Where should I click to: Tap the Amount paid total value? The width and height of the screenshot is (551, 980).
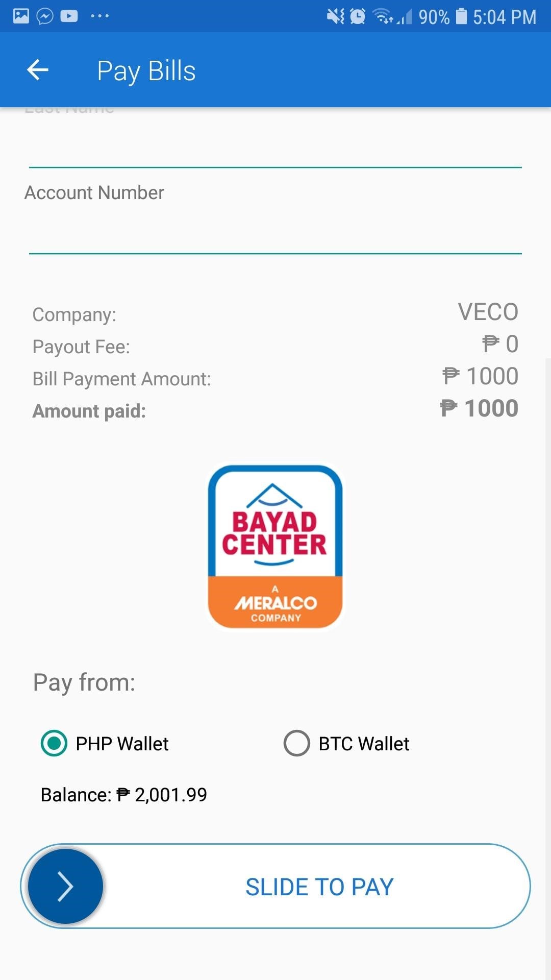(480, 408)
